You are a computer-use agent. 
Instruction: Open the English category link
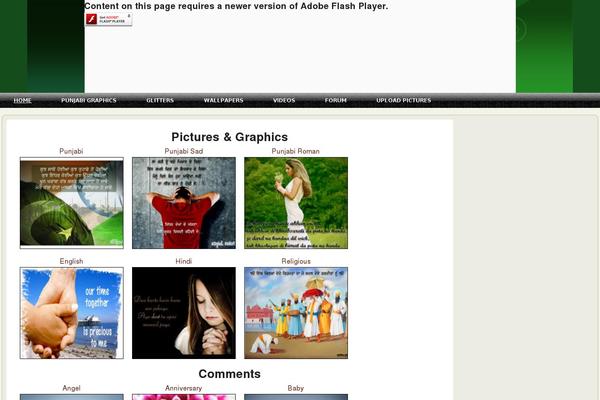point(71,261)
